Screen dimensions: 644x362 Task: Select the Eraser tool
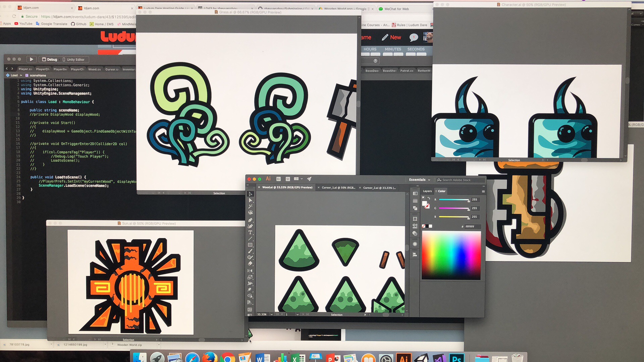(x=250, y=263)
